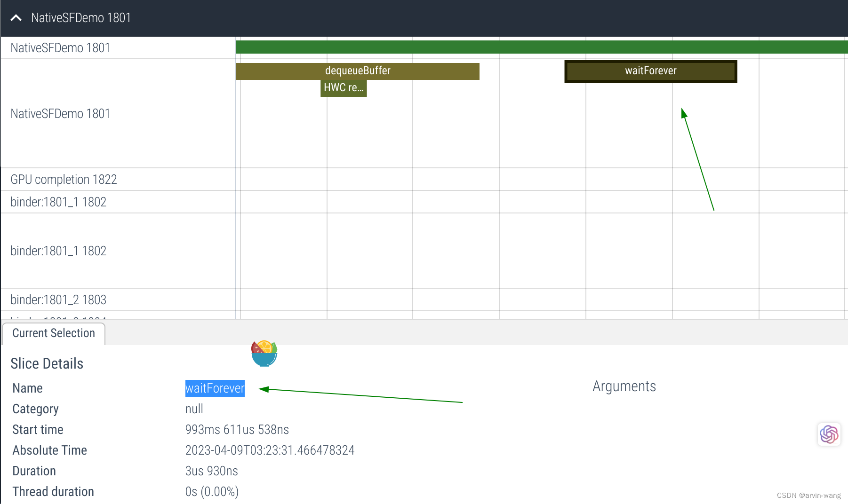This screenshot has width=848, height=504.
Task: Click the Duration value 3us 930ns
Action: pos(211,471)
